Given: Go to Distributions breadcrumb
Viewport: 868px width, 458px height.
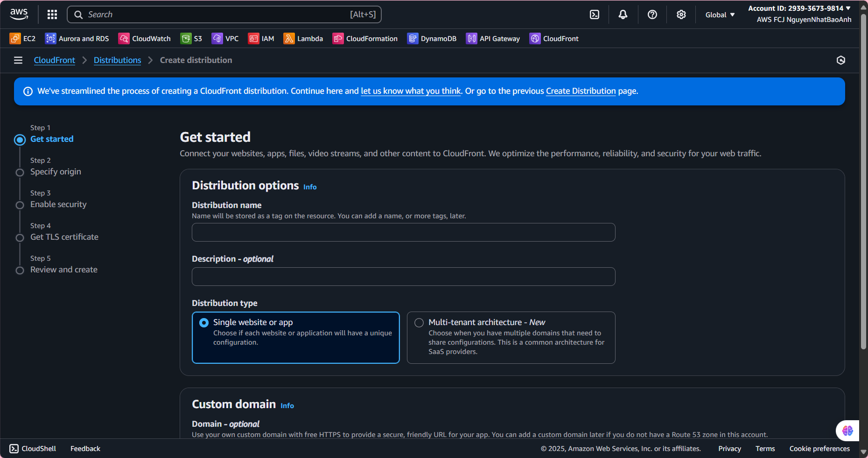Looking at the screenshot, I should coord(117,60).
